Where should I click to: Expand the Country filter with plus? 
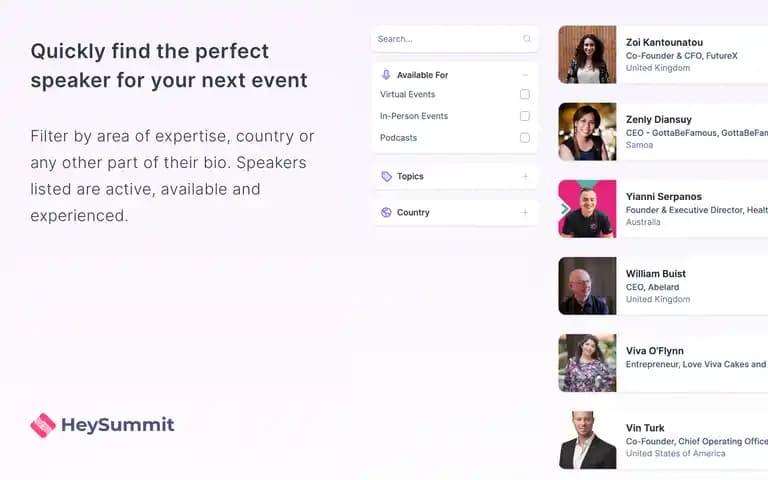tap(525, 213)
